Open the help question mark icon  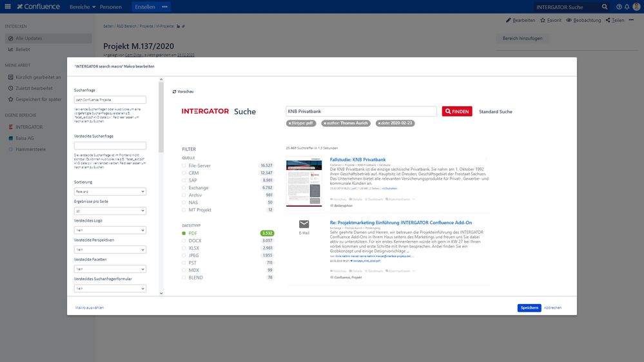(x=619, y=7)
